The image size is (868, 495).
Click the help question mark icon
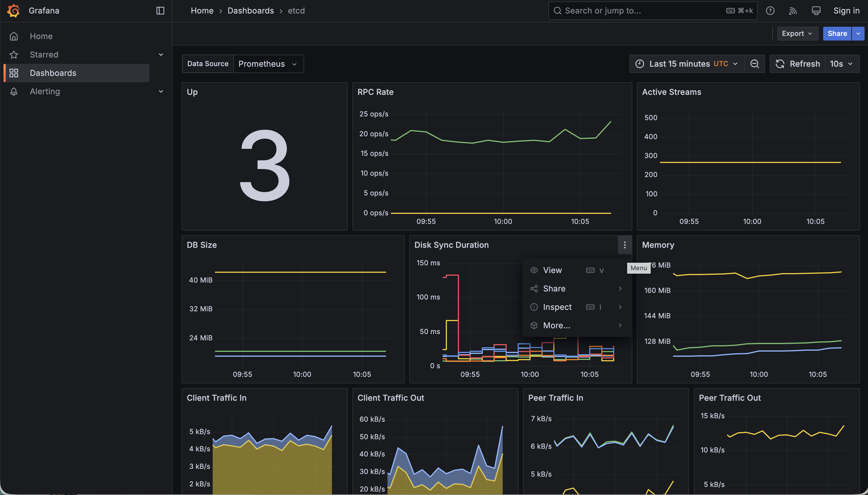770,11
